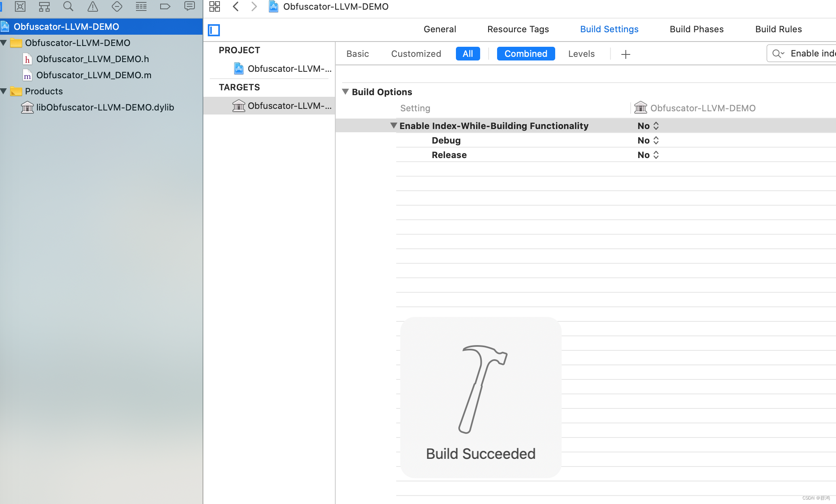Collapse Enable Index-While-Building Functionality row

393,125
